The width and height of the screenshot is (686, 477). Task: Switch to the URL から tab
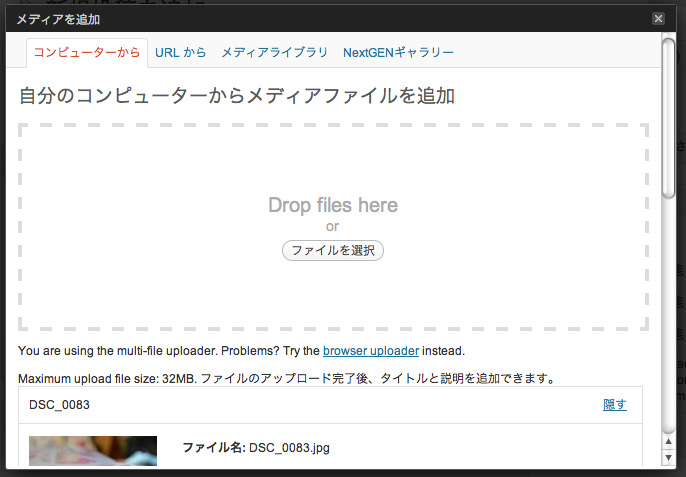180,53
